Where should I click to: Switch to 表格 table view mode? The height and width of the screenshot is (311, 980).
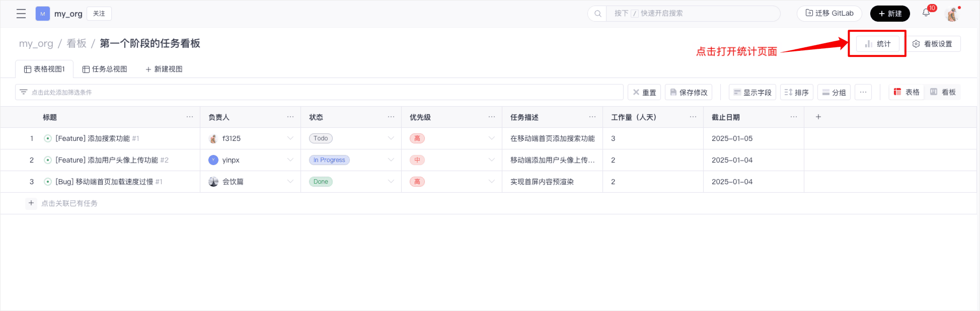point(907,92)
